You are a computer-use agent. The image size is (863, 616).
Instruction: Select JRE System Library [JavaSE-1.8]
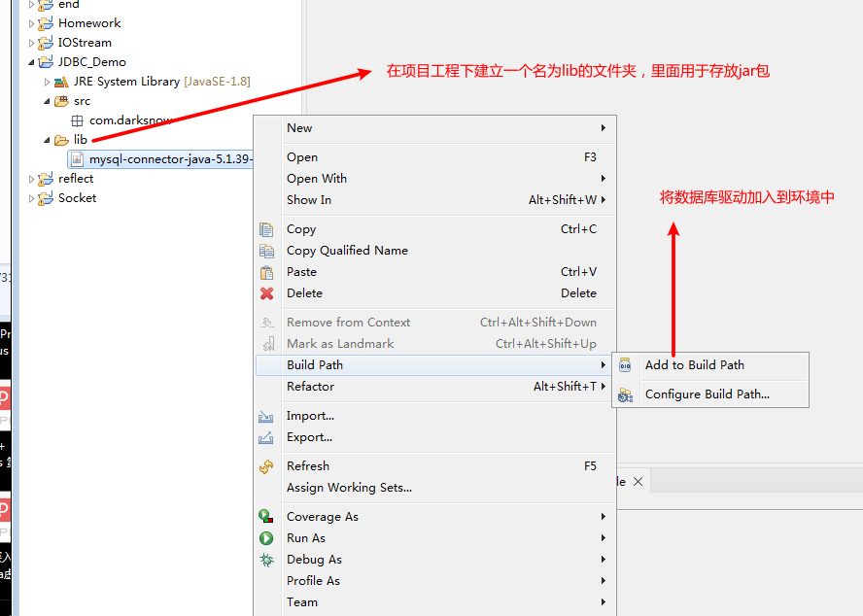pyautogui.click(x=161, y=82)
